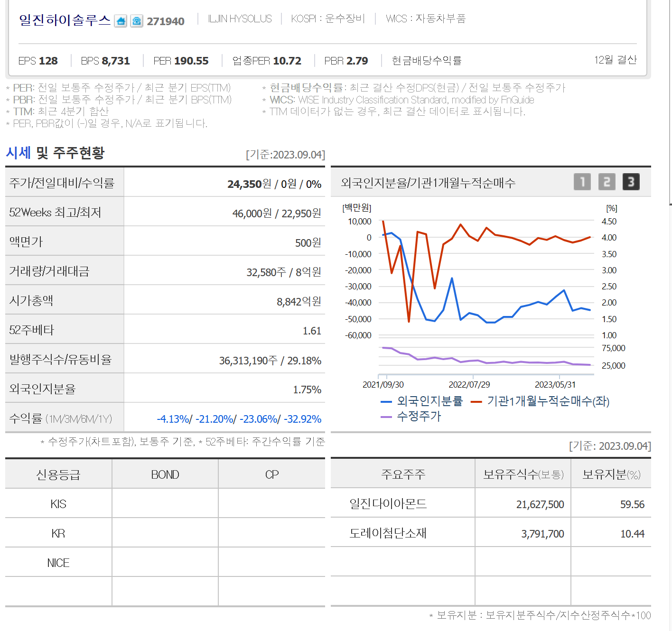The height and width of the screenshot is (631, 672).
Task: Click the KOSPI : 운수장비 classification
Action: [328, 19]
